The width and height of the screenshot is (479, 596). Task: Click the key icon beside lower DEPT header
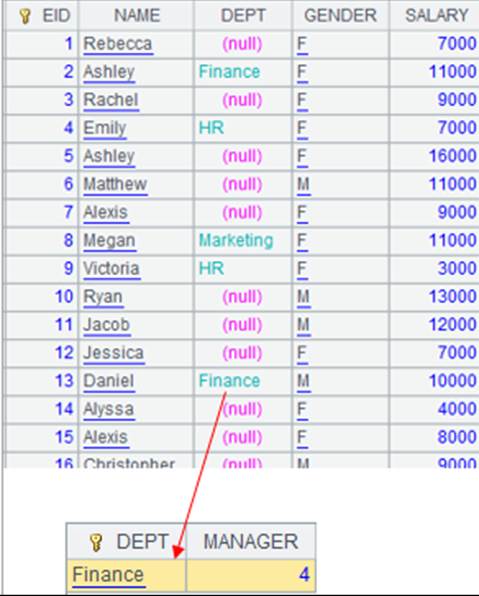[x=96, y=542]
